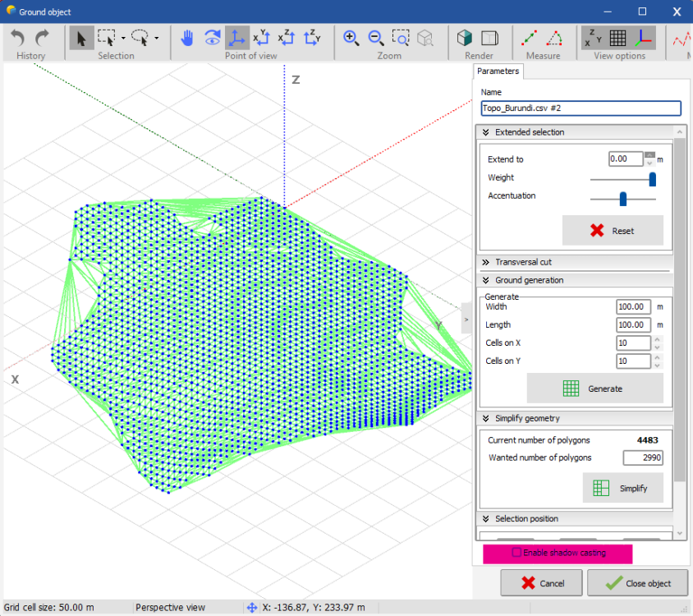Toggle the grid display view option
This screenshot has width=693, height=616.
(x=617, y=38)
